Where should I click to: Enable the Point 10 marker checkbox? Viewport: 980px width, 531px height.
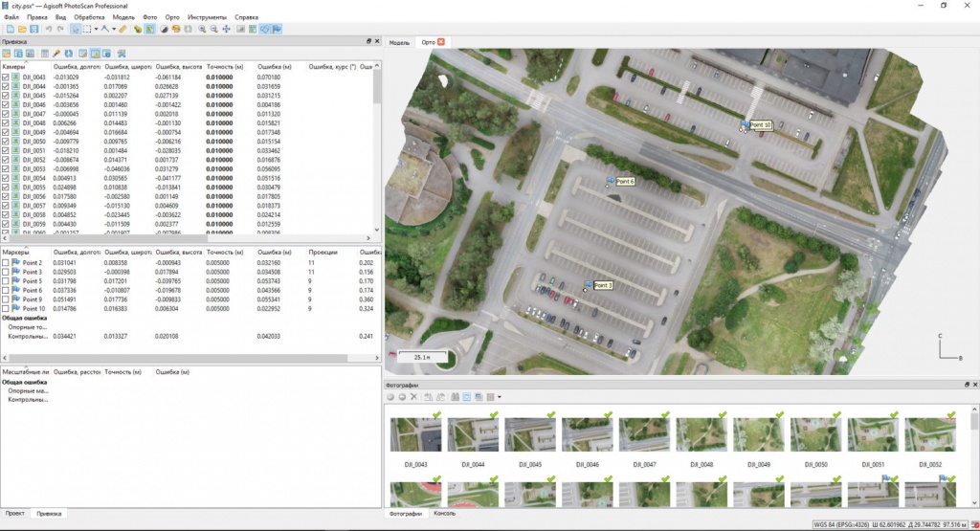pyautogui.click(x=7, y=309)
